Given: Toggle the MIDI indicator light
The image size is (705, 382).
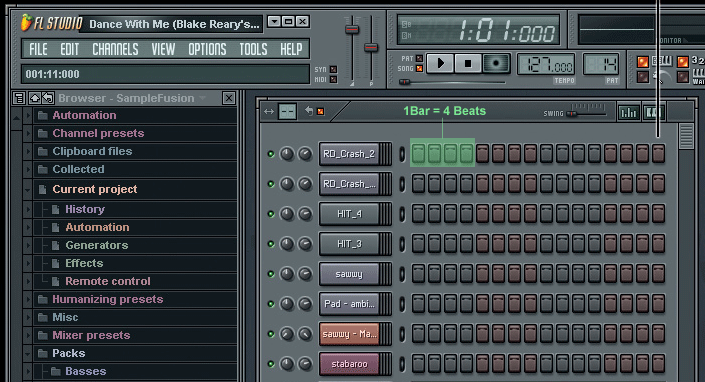Looking at the screenshot, I should point(333,80).
